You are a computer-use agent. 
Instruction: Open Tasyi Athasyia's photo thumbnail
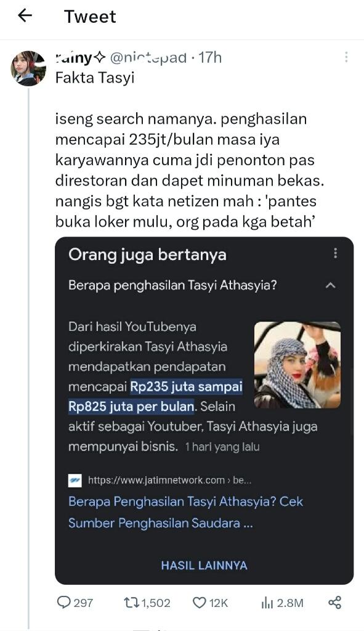297,364
